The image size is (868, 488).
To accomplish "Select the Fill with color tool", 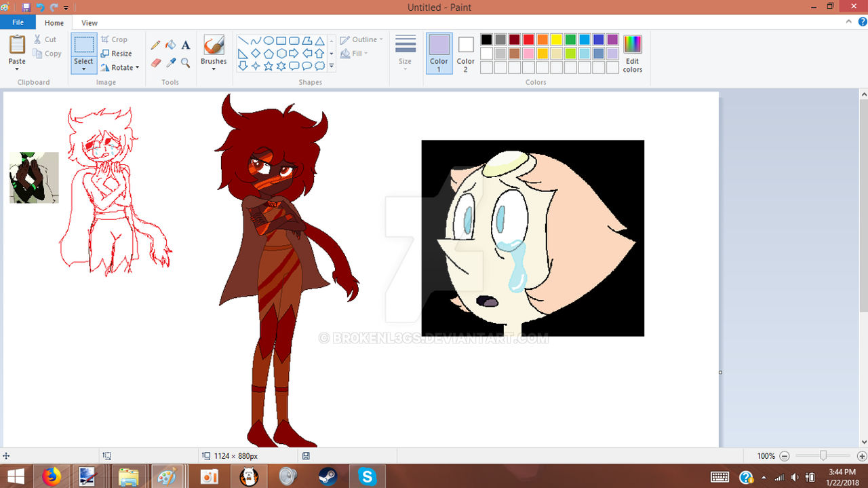I will click(170, 44).
